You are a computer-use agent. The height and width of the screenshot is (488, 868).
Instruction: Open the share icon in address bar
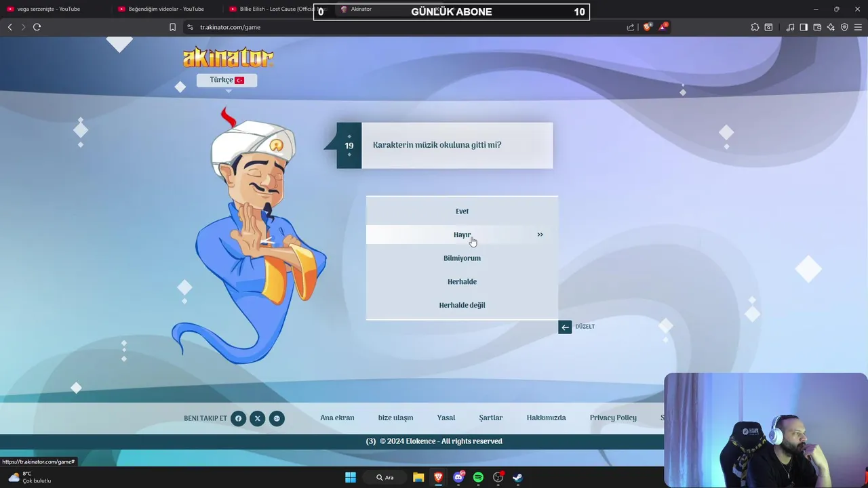pyautogui.click(x=631, y=27)
